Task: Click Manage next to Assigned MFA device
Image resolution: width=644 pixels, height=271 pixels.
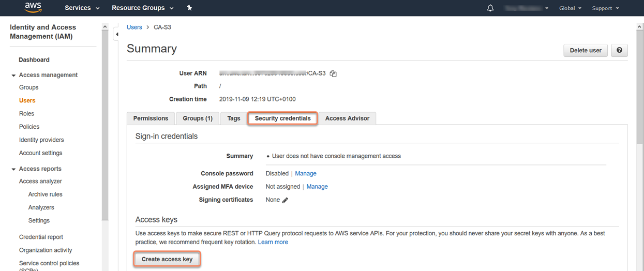Action: [x=317, y=187]
